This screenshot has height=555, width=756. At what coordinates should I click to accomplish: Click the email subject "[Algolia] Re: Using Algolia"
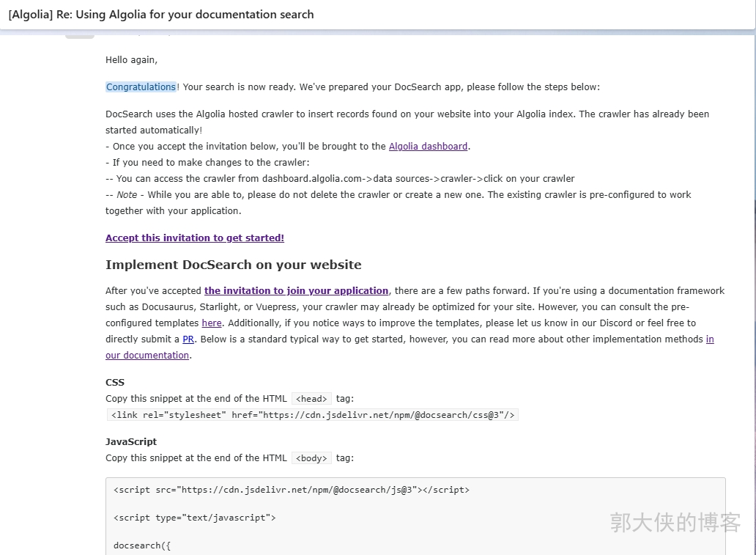(161, 15)
